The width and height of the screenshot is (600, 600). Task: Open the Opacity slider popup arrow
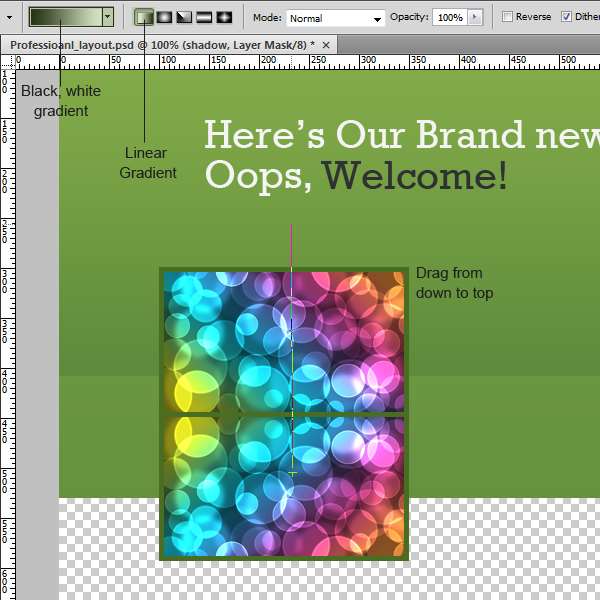474,18
